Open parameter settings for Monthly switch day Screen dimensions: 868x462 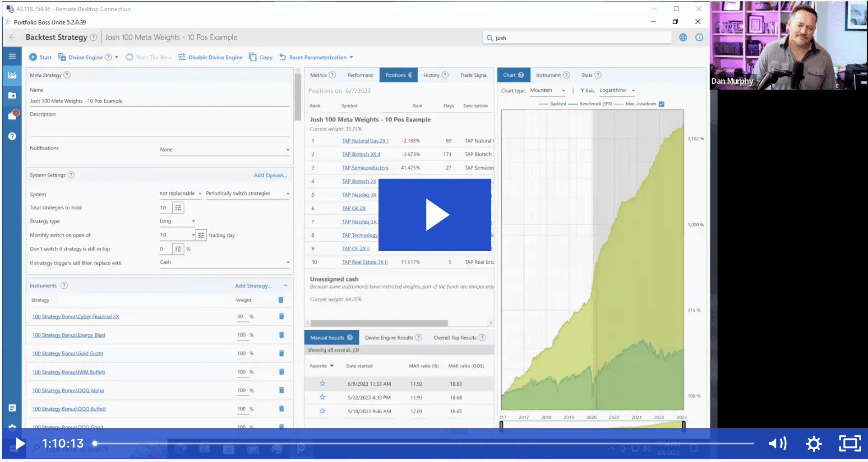tap(201, 235)
